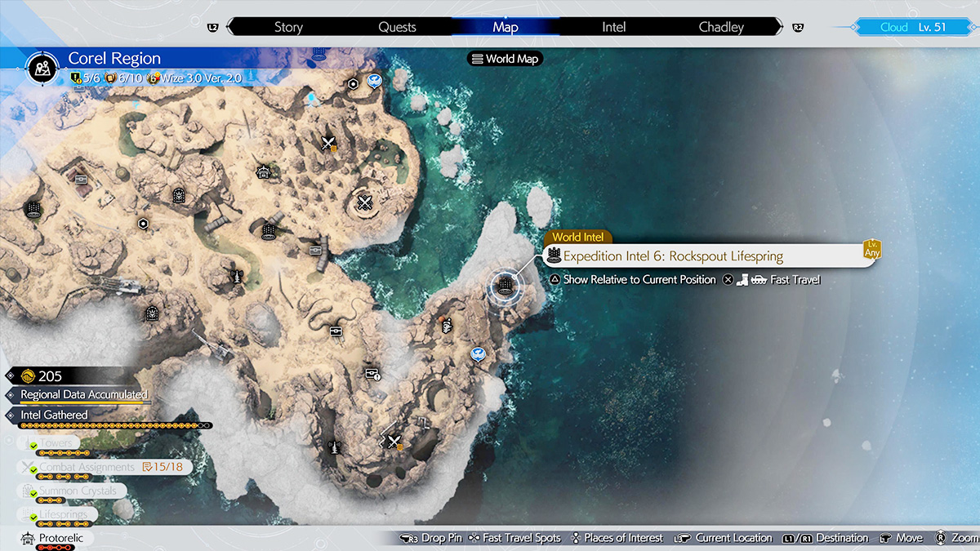980x551 pixels.
Task: Open the World Map selector
Action: 505,59
